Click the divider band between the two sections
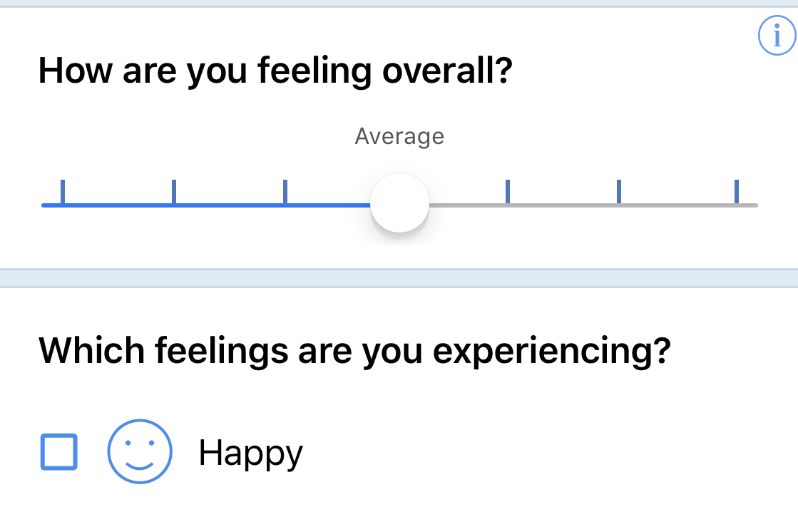Screen dimensions: 798x532 pos(399,278)
